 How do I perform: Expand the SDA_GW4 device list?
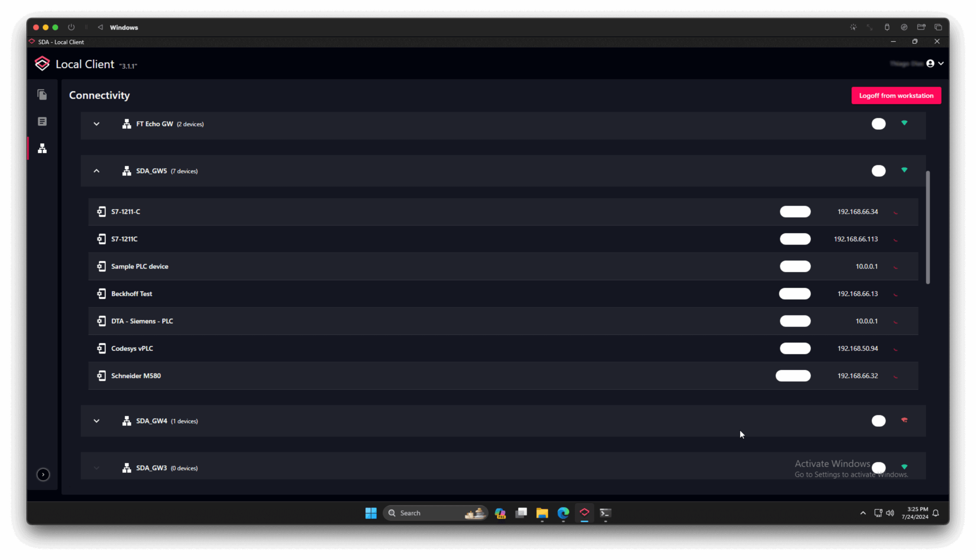[96, 421]
